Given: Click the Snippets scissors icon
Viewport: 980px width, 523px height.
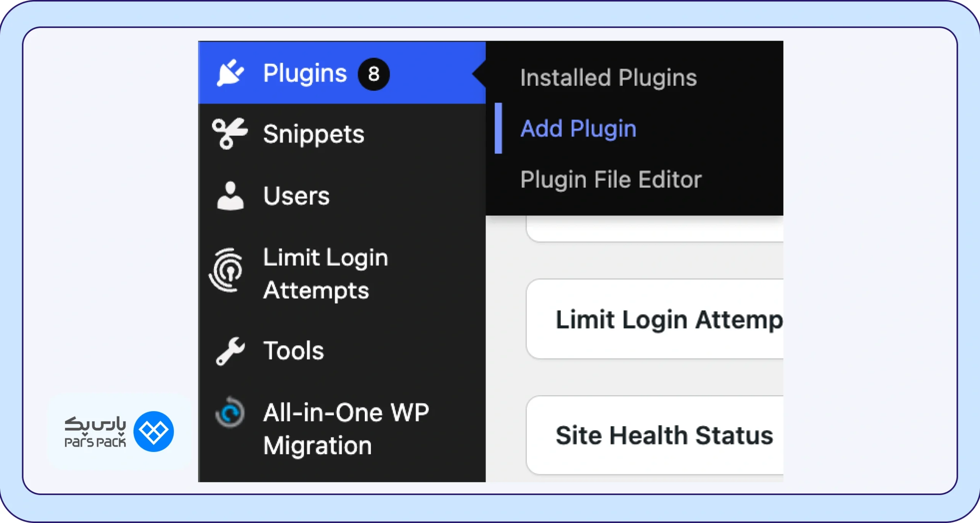Looking at the screenshot, I should [230, 133].
